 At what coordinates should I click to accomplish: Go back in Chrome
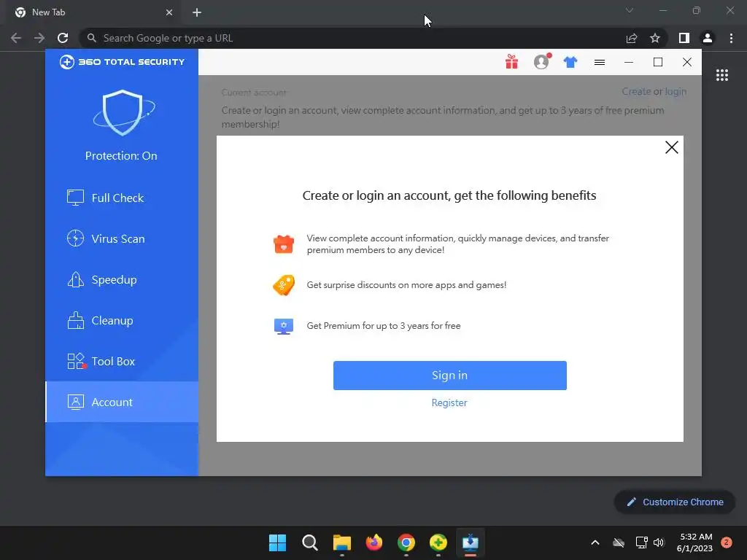pos(16,38)
